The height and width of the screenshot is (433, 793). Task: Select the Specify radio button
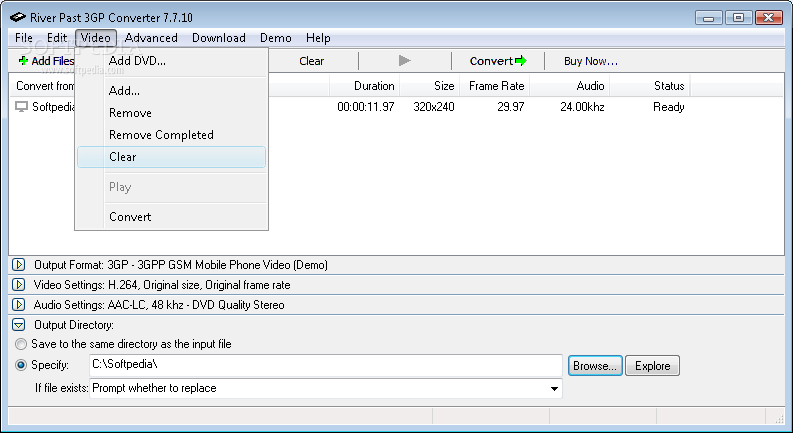[x=21, y=365]
